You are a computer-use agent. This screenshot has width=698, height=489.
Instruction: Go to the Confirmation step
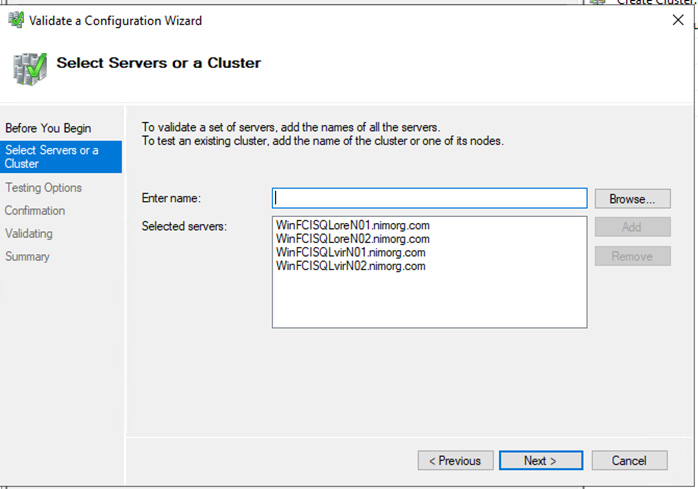pyautogui.click(x=35, y=210)
